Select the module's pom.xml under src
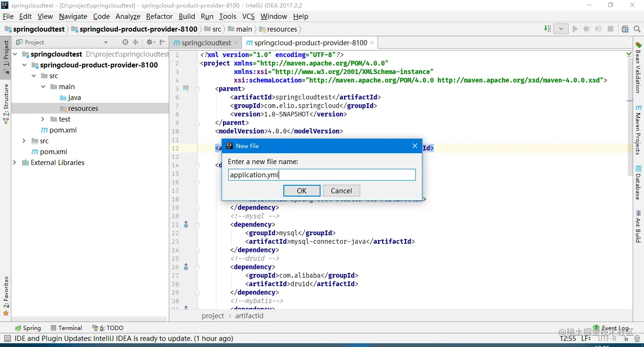 pyautogui.click(x=59, y=130)
